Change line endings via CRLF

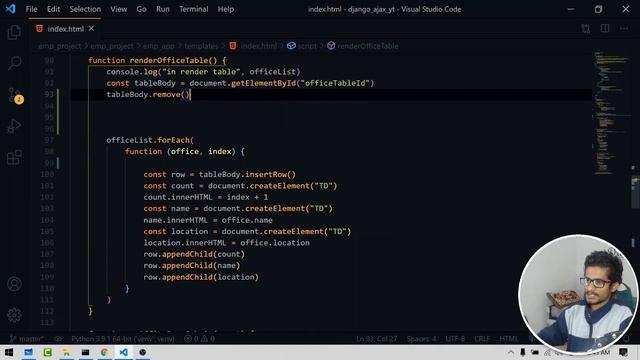coord(482,339)
